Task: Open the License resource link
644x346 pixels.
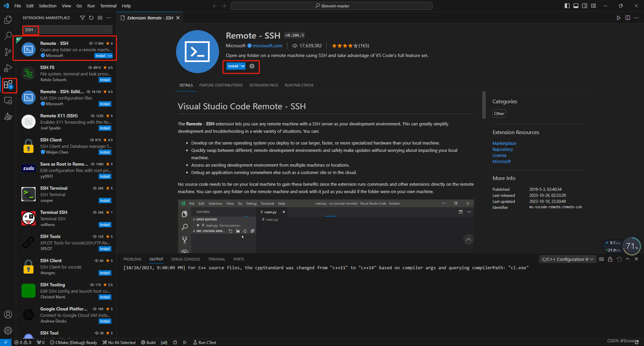Action: pos(499,155)
